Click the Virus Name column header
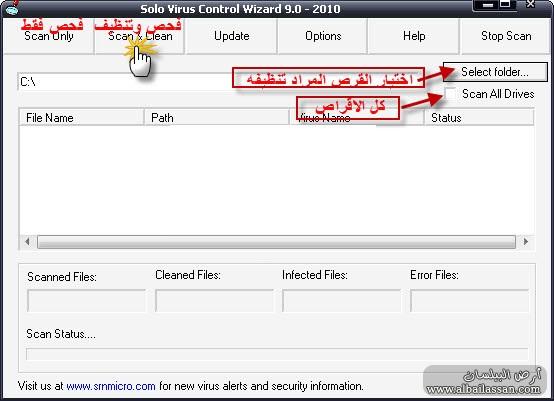 pyautogui.click(x=357, y=118)
